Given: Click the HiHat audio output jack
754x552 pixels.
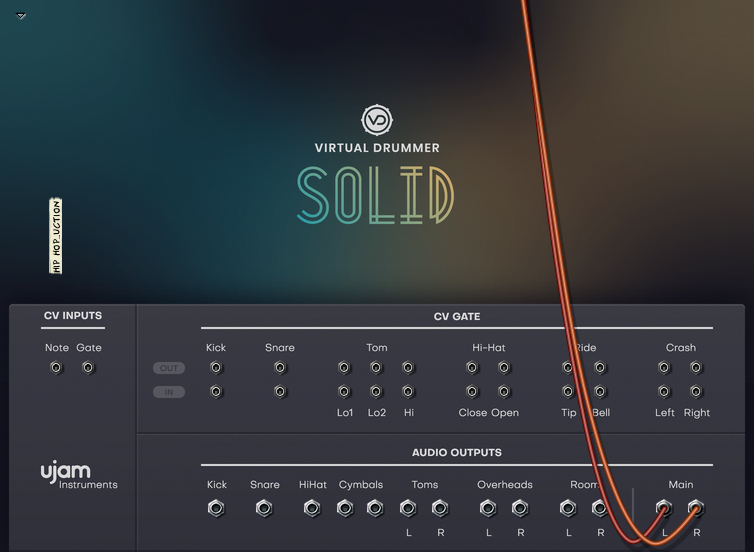Looking at the screenshot, I should point(312,508).
